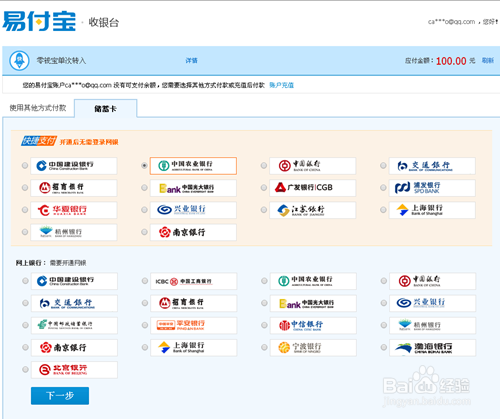The image size is (500, 419).
Task: Click the 100.00 amount due
Action: (x=451, y=61)
